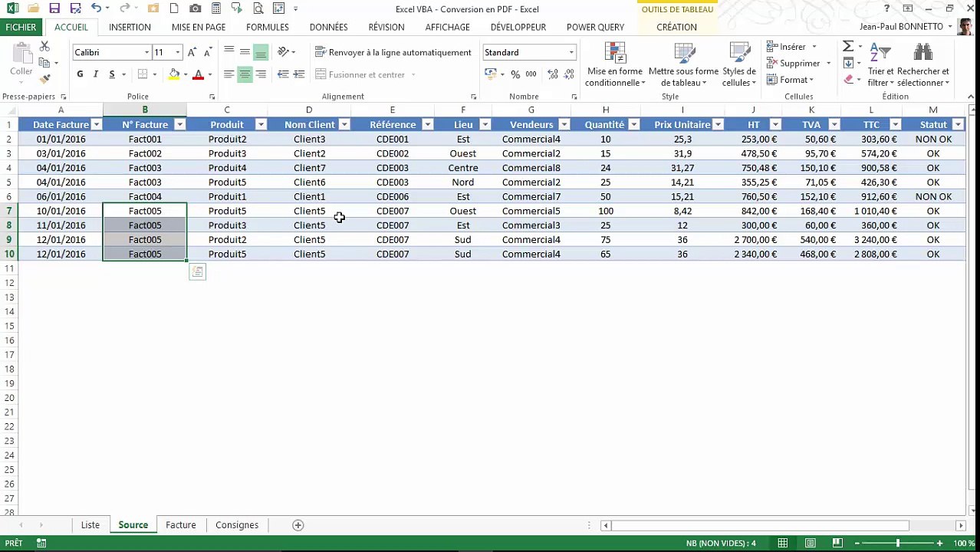This screenshot has width=980, height=552.
Task: Toggle Bold (G) formatting
Action: (80, 74)
